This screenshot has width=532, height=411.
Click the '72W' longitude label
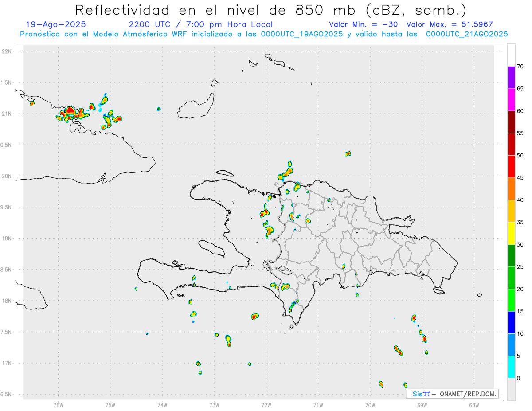[266, 405]
